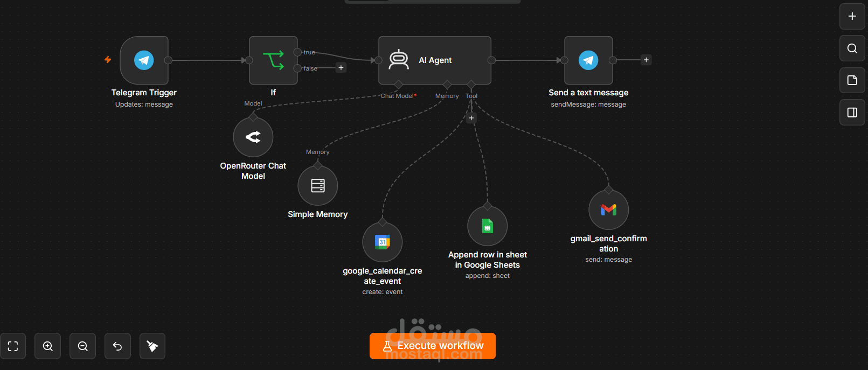The image size is (868, 370).
Task: Open the AI Agent node
Action: coord(435,60)
